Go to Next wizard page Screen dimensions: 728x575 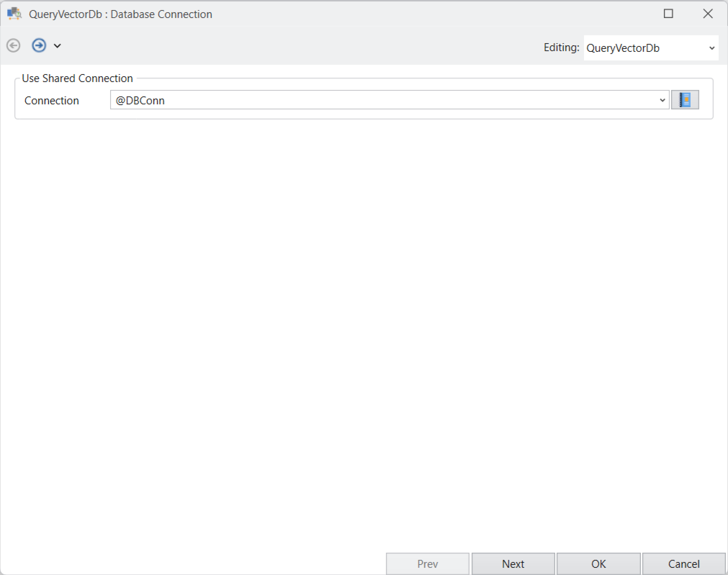tap(513, 563)
